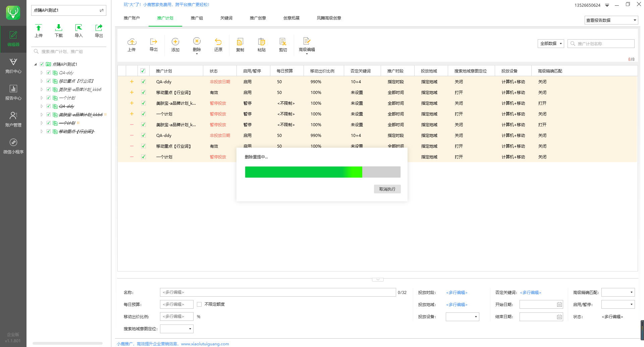644x347 pixels.
Task: Toggle tree checkbox for 移动重点【行业词】 unstruck item
Action: (x=49, y=81)
